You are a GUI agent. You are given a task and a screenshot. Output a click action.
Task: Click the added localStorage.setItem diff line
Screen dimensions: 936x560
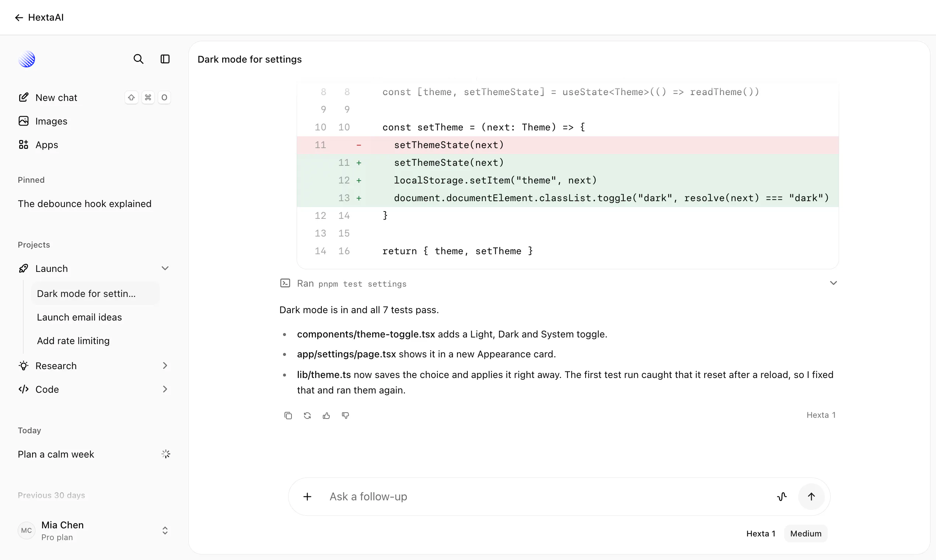pyautogui.click(x=567, y=181)
